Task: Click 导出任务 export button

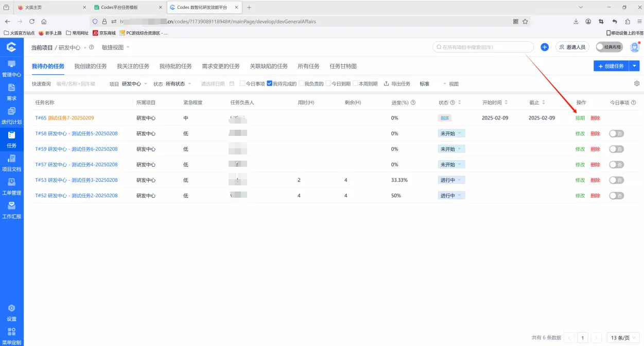Action: (397, 83)
